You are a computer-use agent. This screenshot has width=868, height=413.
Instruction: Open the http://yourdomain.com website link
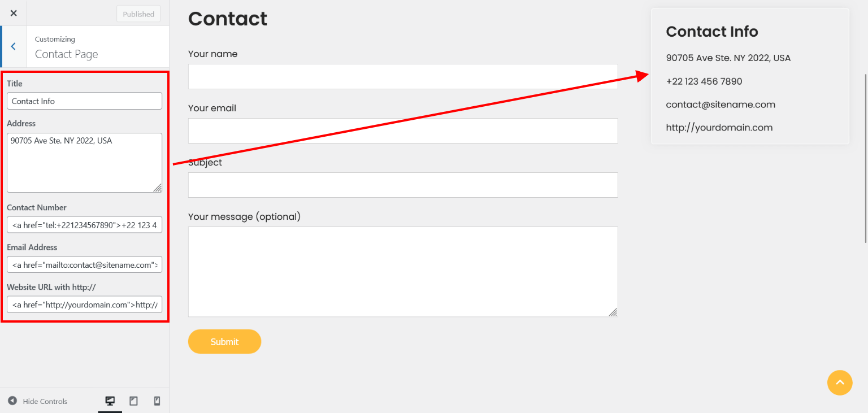(x=719, y=128)
